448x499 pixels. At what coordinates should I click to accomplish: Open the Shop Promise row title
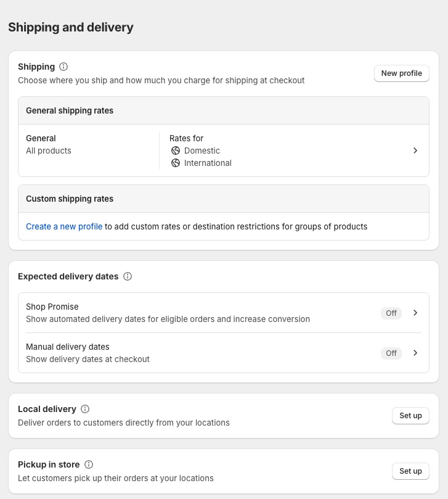coord(52,307)
